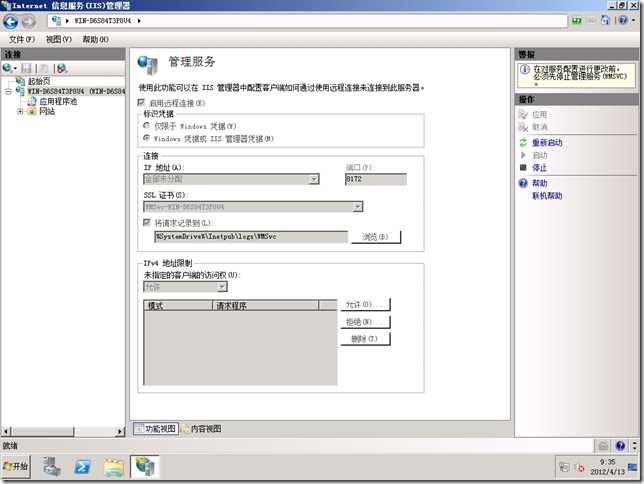The image size is (644, 484).
Task: Select Windows credentials only radio button
Action: pos(146,125)
